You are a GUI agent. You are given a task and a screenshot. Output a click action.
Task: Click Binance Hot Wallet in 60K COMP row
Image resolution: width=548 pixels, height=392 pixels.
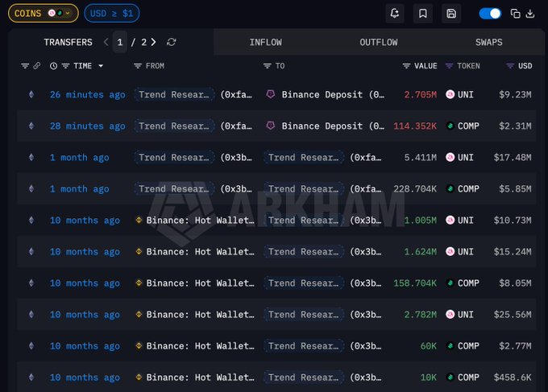point(200,346)
